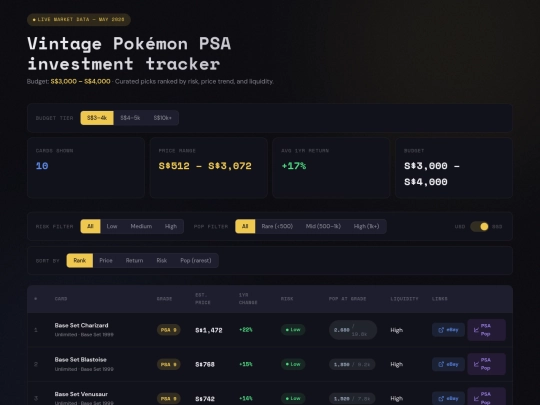
Task: Toggle the USD/SGD currency switch
Action: pyautogui.click(x=479, y=227)
